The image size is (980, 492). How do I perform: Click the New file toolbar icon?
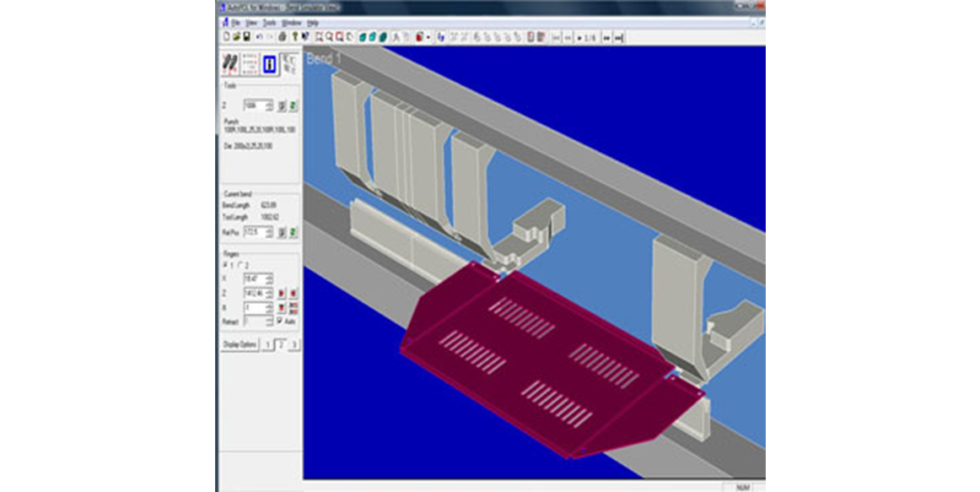(x=226, y=36)
